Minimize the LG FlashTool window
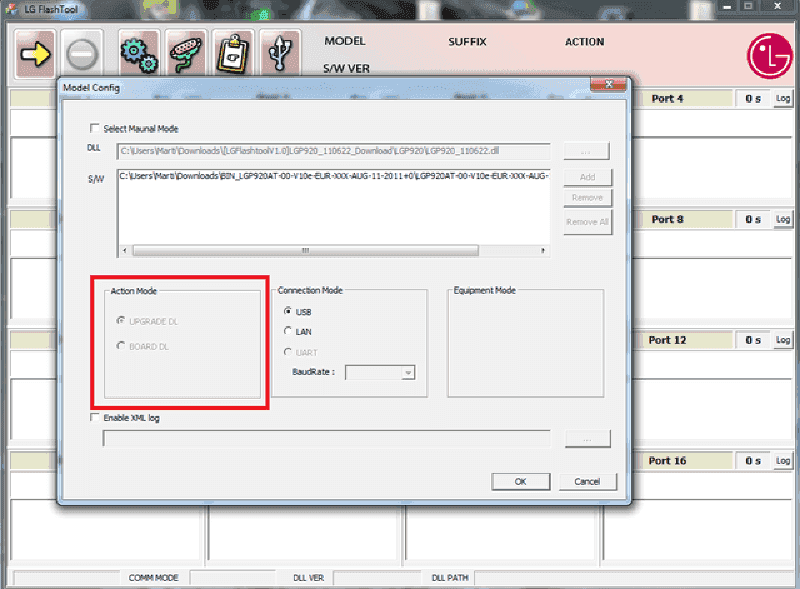Image resolution: width=800 pixels, height=589 pixels. point(727,7)
